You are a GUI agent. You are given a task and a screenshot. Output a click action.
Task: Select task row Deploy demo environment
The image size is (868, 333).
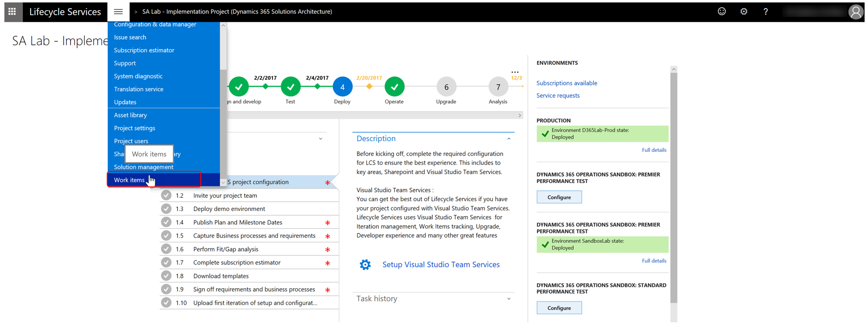click(x=249, y=209)
